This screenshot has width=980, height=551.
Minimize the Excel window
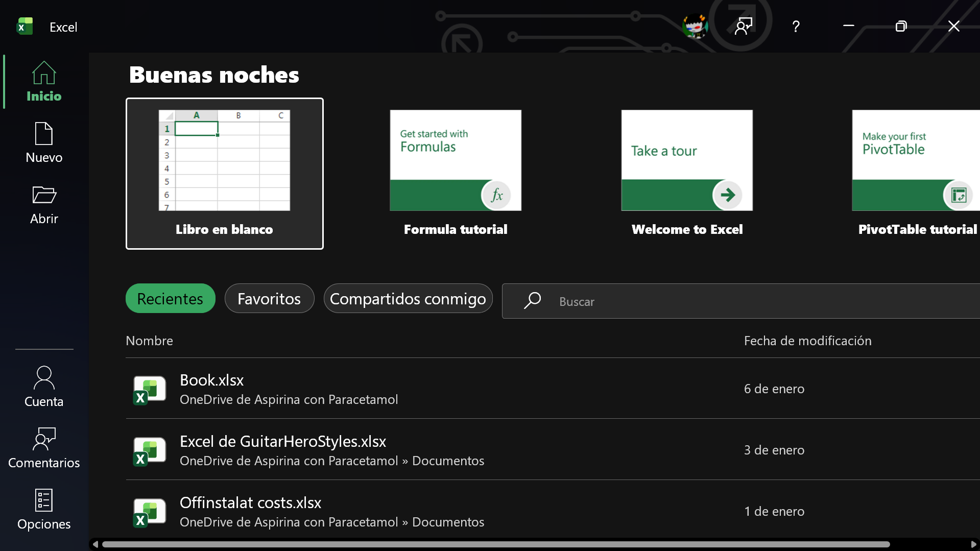848,26
